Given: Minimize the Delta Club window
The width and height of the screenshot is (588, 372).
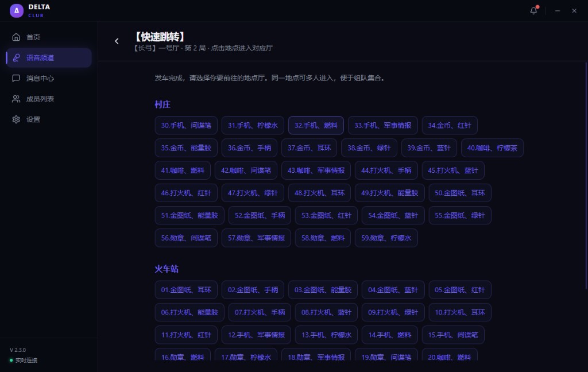Looking at the screenshot, I should [558, 11].
